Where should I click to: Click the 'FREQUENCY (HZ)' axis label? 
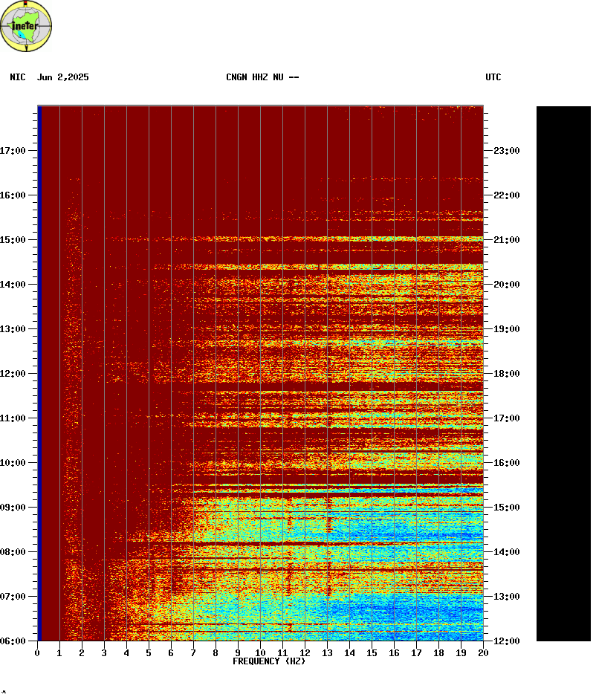[269, 661]
